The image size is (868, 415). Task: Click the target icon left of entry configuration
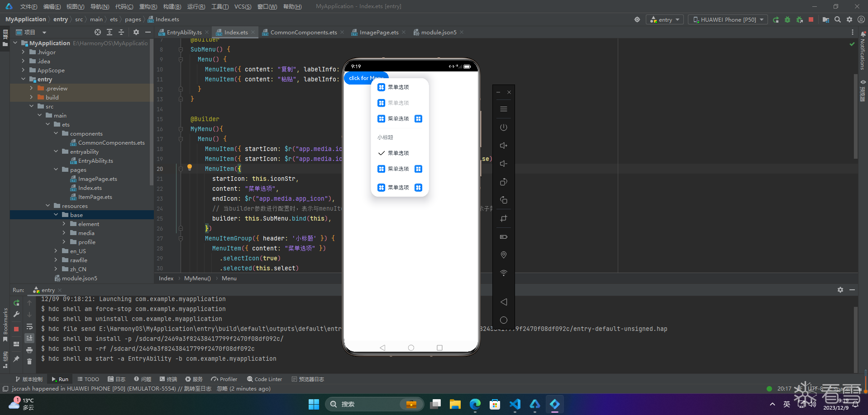637,19
